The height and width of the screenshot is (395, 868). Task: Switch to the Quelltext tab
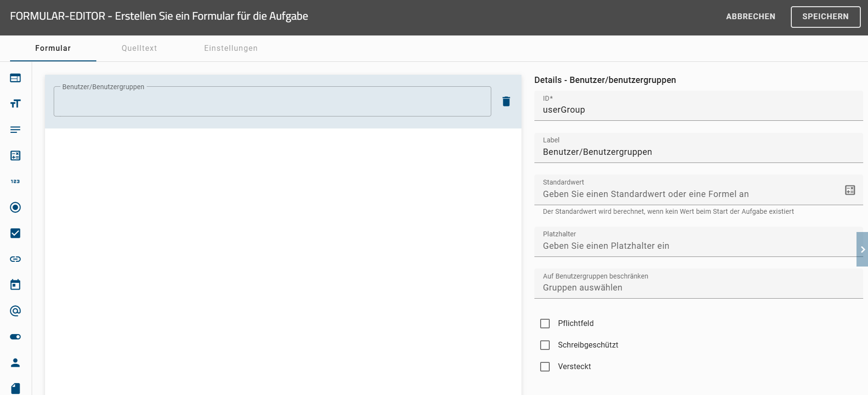tap(139, 48)
